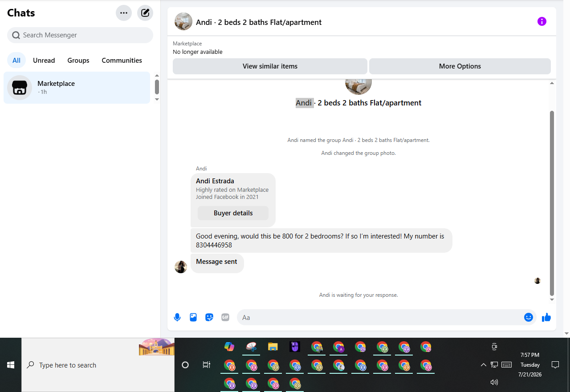This screenshot has width=570, height=392.
Task: Open the group photo above the conversation title
Action: point(358,87)
